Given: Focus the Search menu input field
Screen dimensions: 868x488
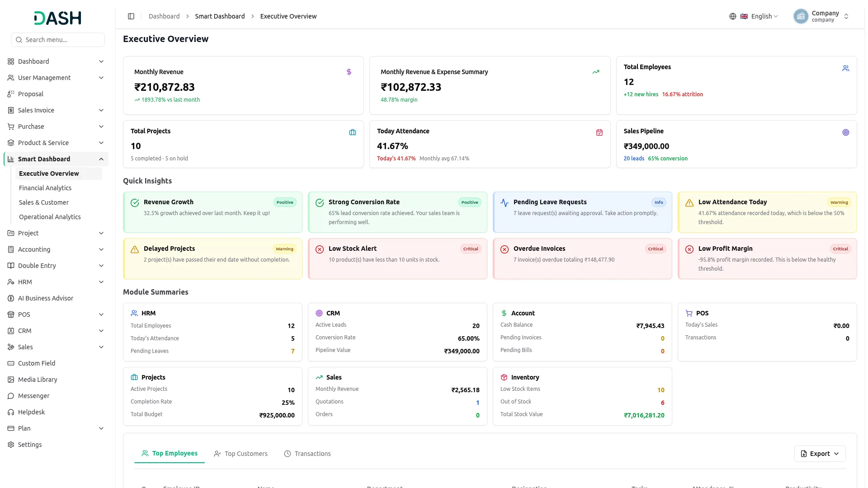Looking at the screenshot, I should (x=58, y=40).
